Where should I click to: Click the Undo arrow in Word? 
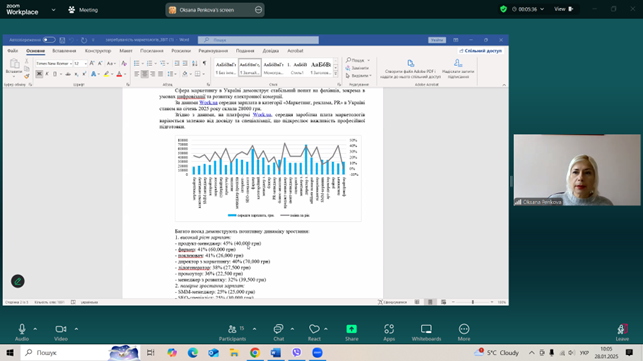point(72,40)
